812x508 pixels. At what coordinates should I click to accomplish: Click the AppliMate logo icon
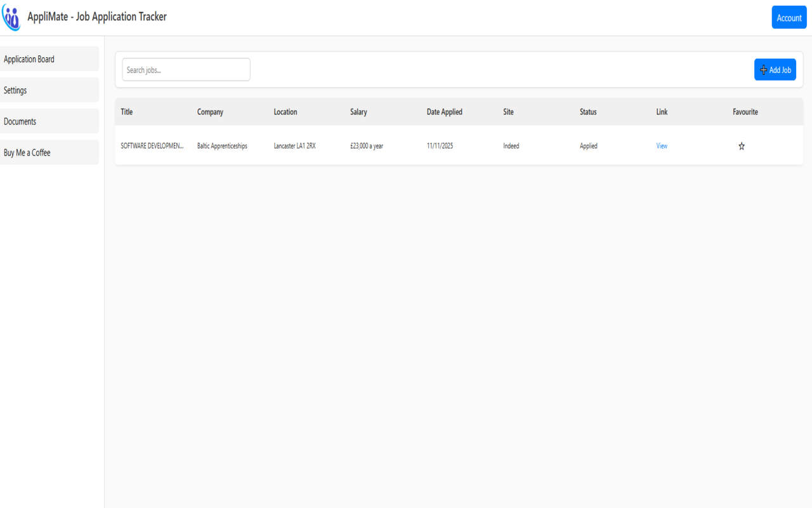pyautogui.click(x=11, y=17)
